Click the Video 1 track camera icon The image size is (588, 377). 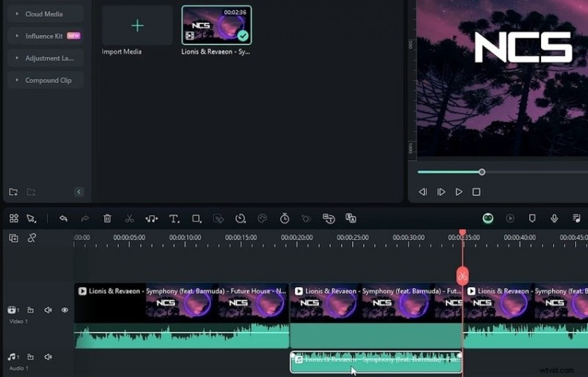[12, 310]
